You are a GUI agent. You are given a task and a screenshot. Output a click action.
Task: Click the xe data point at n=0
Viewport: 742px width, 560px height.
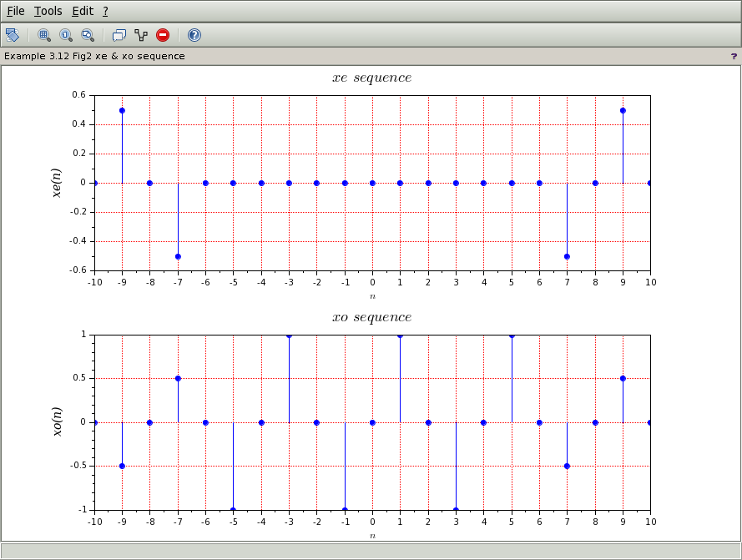(x=372, y=183)
